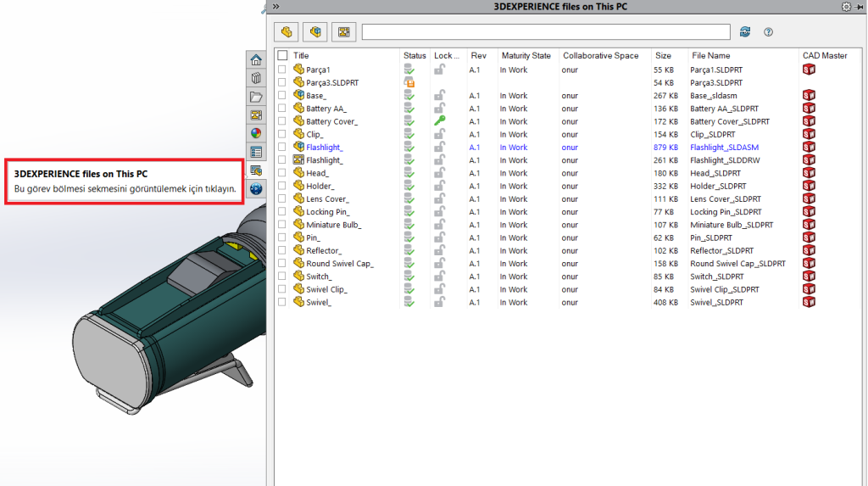The height and width of the screenshot is (486, 868).
Task: Open SOLIDWORKS Resources home tab
Action: click(x=256, y=59)
